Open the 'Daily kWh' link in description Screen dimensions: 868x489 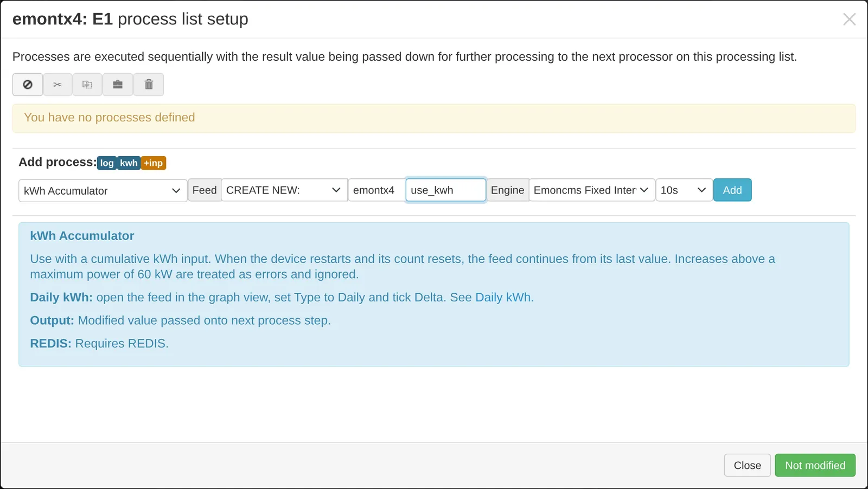click(503, 298)
